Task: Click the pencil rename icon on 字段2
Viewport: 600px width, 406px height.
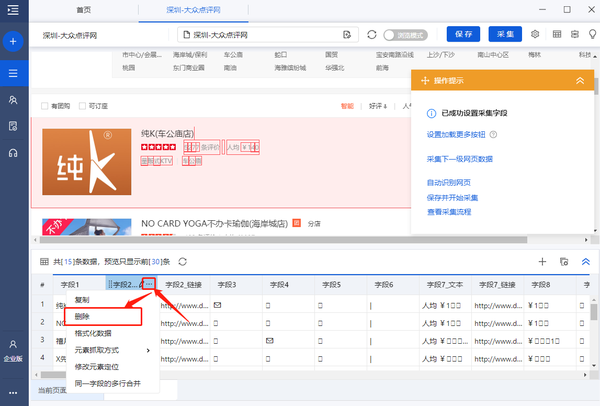Action: [x=140, y=284]
